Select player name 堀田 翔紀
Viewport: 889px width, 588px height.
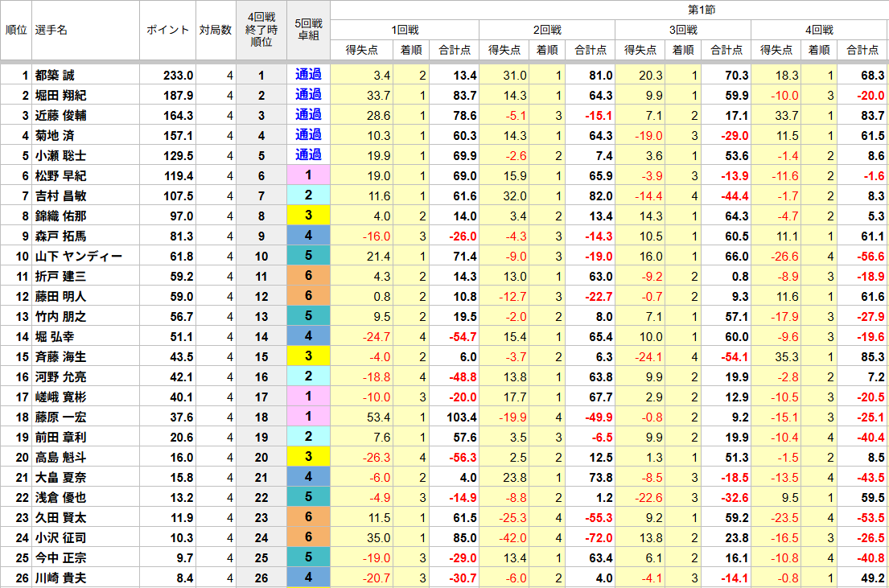tap(60, 95)
